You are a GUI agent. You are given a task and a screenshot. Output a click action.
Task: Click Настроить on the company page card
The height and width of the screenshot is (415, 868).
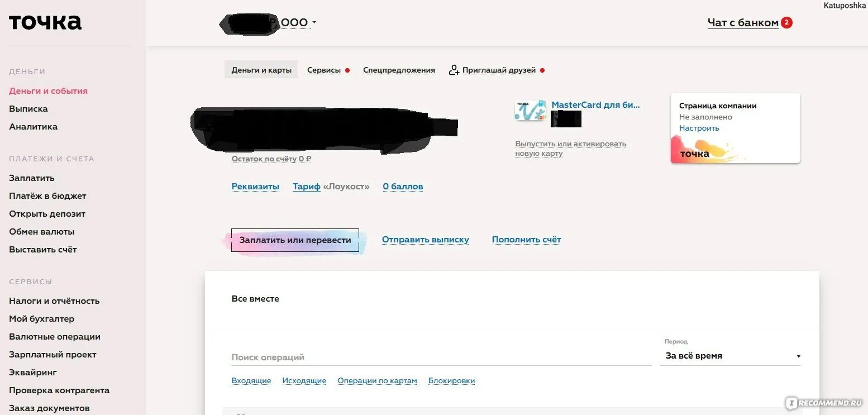tap(699, 128)
